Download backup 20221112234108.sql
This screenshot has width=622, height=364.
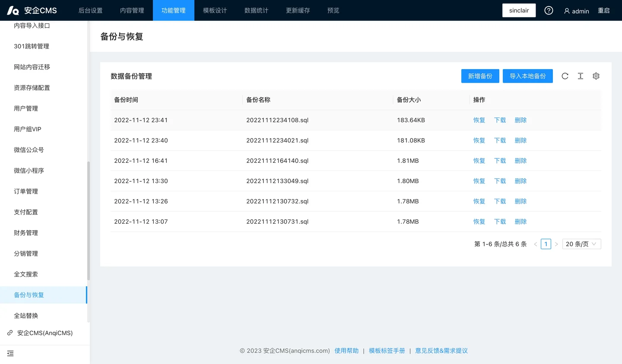(500, 120)
